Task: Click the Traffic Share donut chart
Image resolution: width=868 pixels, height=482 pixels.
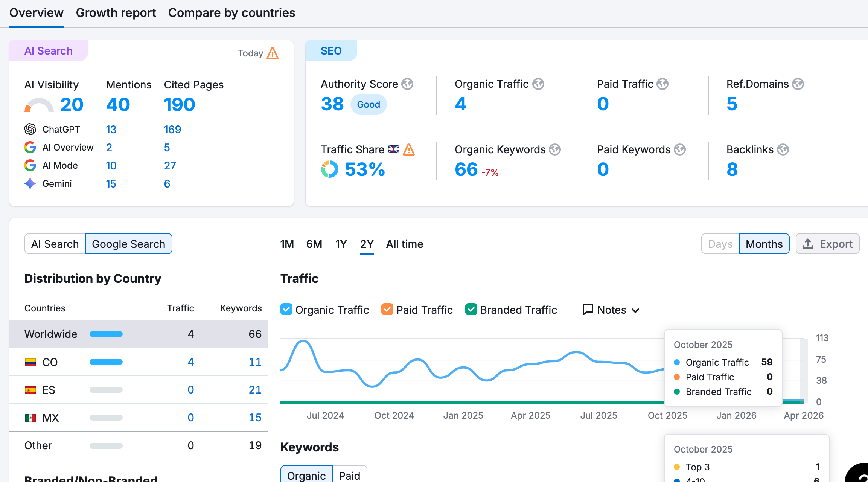Action: (x=330, y=169)
